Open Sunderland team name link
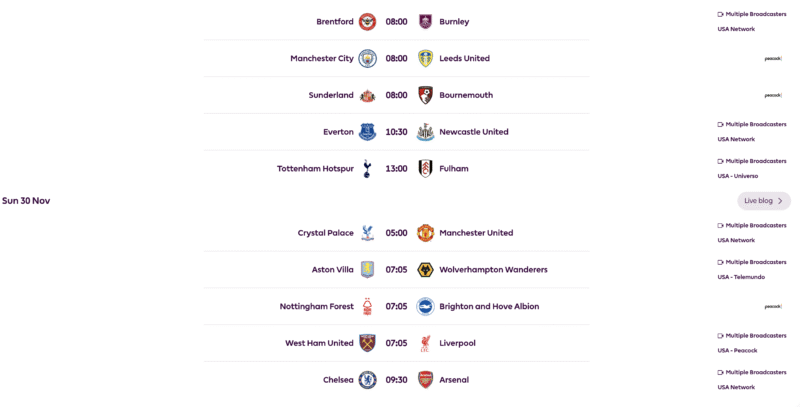The image size is (800, 407). click(x=331, y=96)
